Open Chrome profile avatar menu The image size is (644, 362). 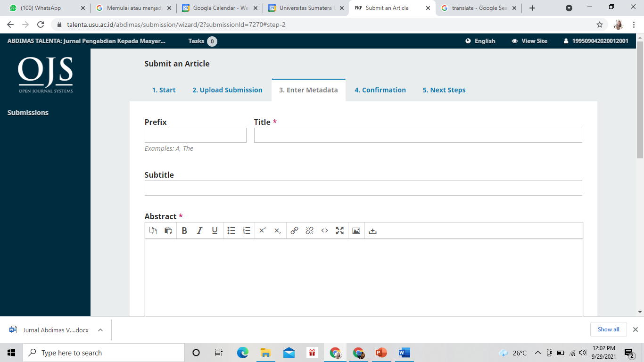pyautogui.click(x=619, y=25)
